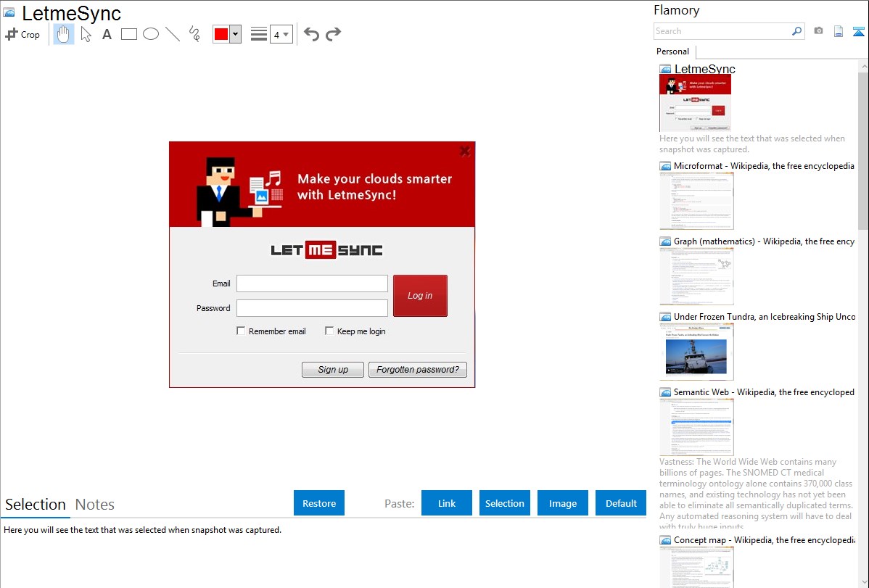This screenshot has width=869, height=588.
Task: Pick the ellipse shape tool
Action: click(151, 34)
